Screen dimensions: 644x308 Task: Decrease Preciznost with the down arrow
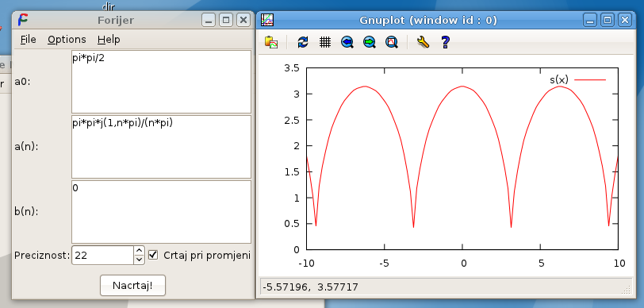click(140, 260)
